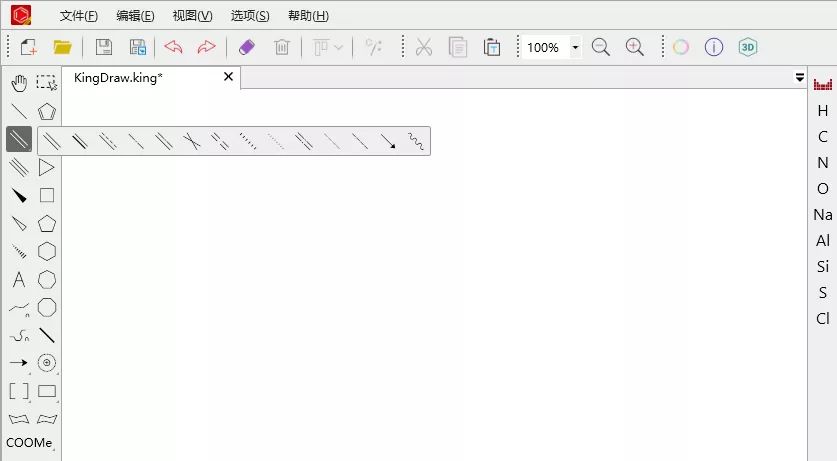Viewport: 837px width, 461px height.
Task: Click the trash delete icon
Action: 282,47
